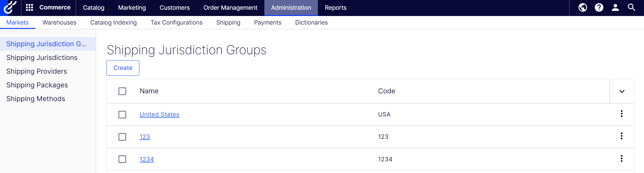
Task: Switch to the Dictionaries tab
Action: 311,23
